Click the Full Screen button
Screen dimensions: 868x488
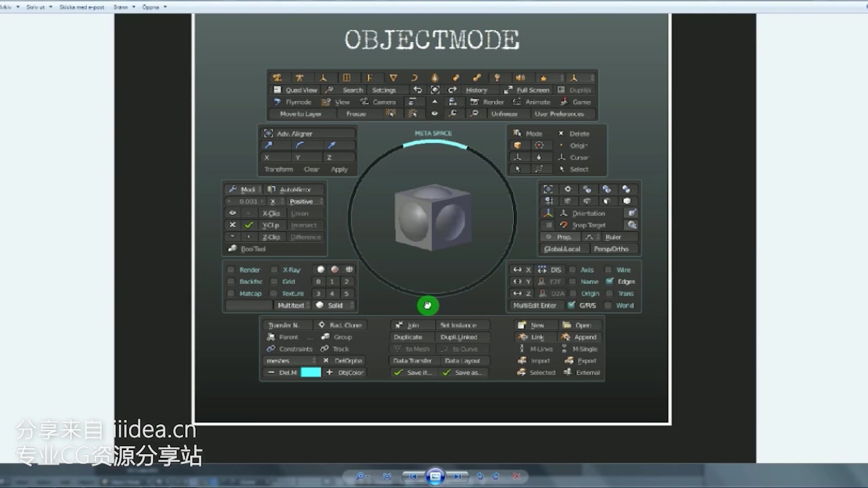527,89
